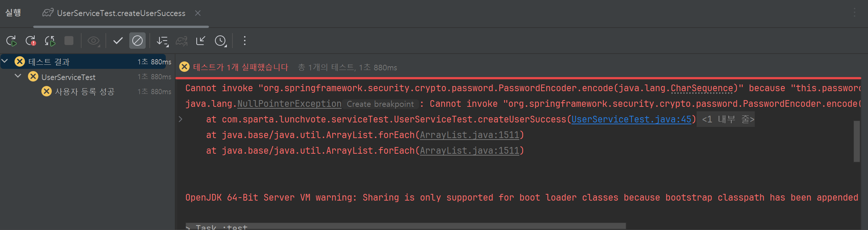
Task: Open the UserServiceTest.java:45 link
Action: click(x=631, y=119)
